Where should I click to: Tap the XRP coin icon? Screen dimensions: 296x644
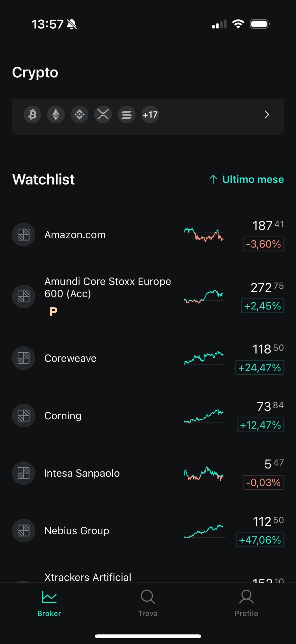103,115
